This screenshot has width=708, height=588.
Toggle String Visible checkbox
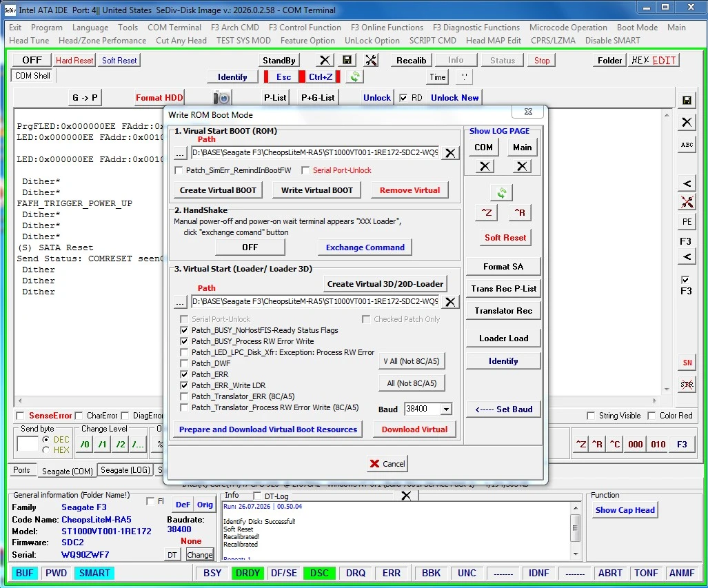591,416
